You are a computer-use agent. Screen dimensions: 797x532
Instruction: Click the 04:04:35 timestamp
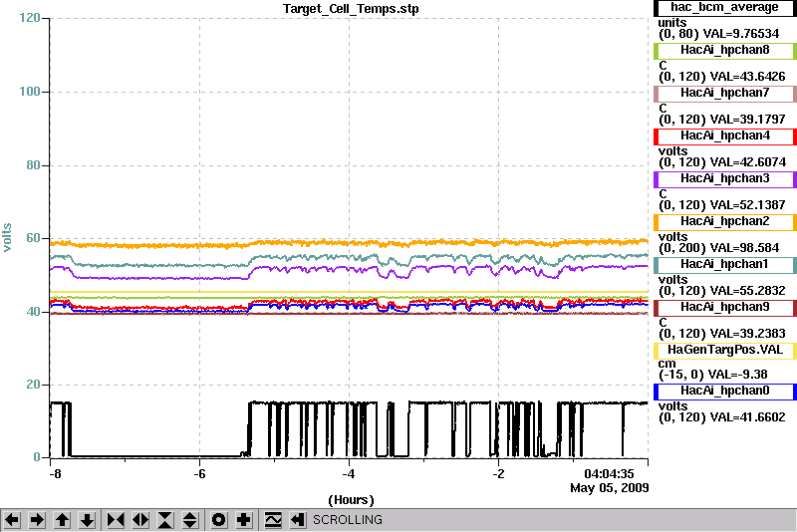point(609,474)
